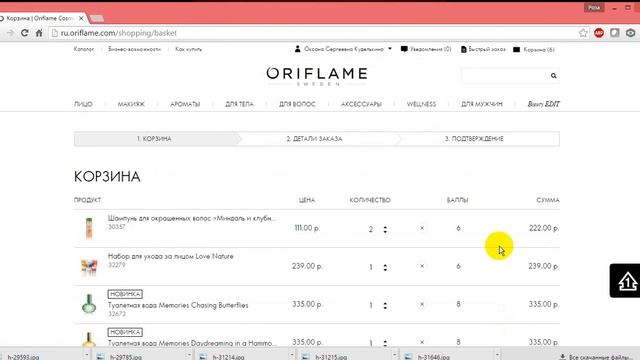Bookmark this page with the star icon

583,33
